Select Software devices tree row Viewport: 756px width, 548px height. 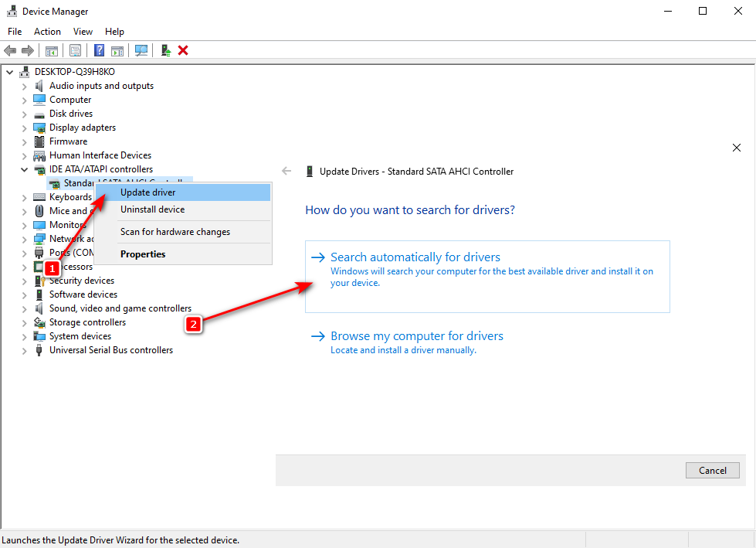(83, 294)
